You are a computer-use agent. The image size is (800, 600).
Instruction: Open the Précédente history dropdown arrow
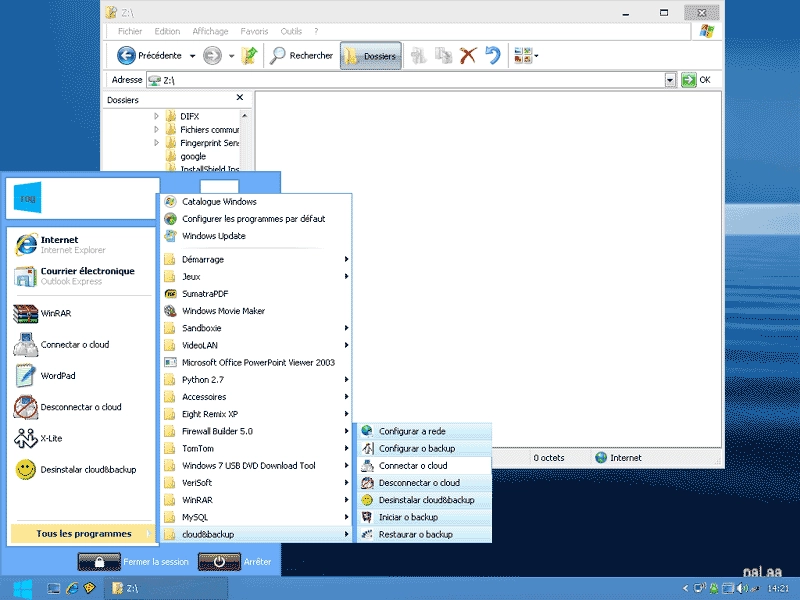(192, 56)
